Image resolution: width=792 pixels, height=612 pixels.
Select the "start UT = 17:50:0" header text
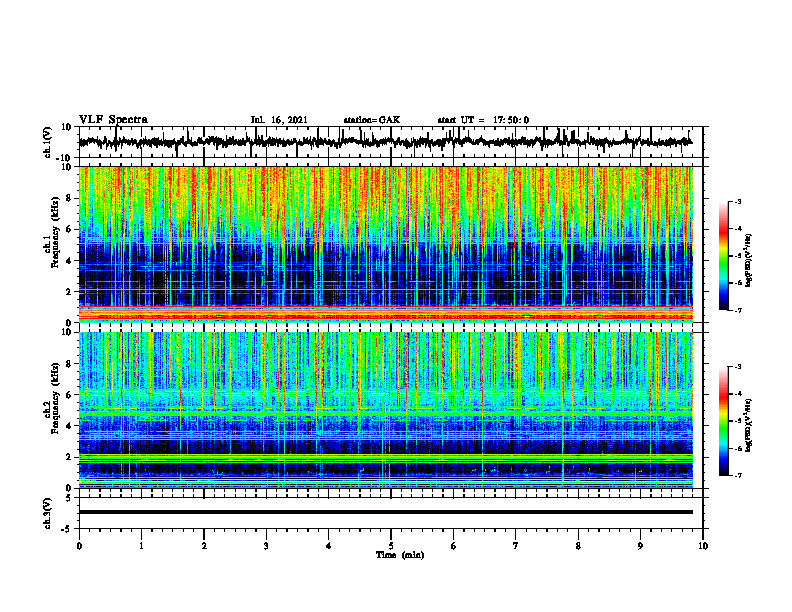point(483,120)
